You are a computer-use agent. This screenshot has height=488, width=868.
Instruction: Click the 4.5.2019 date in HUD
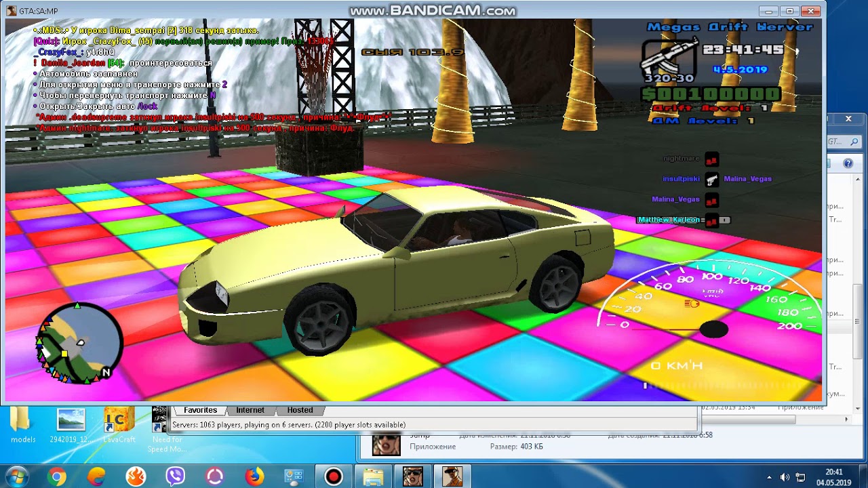pyautogui.click(x=740, y=69)
